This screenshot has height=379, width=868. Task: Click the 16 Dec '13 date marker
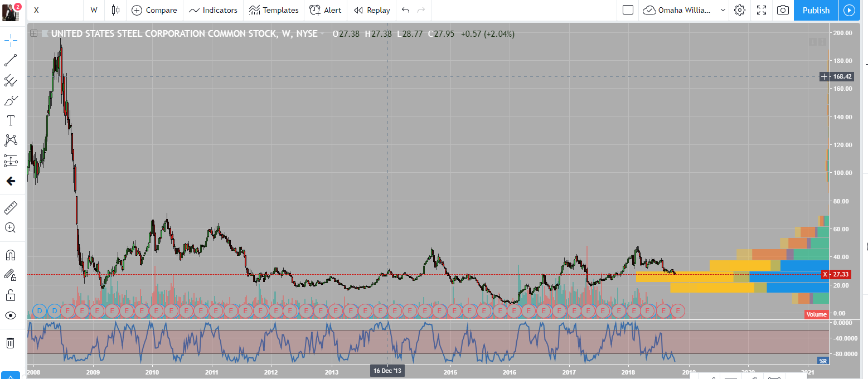pos(387,371)
